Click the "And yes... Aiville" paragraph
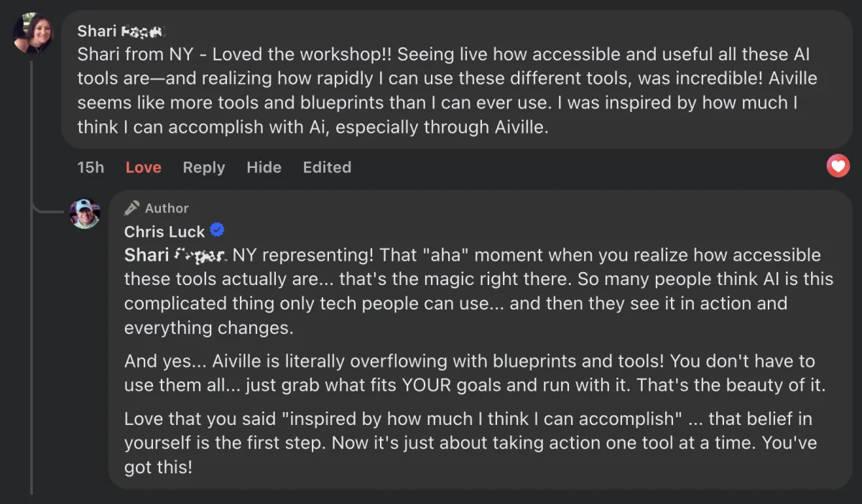 pos(474,373)
